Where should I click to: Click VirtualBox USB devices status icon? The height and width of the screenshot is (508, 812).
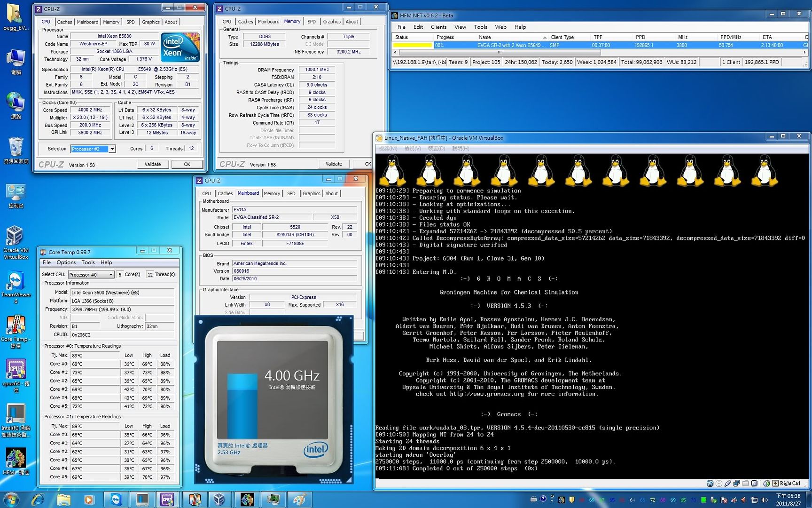(728, 483)
